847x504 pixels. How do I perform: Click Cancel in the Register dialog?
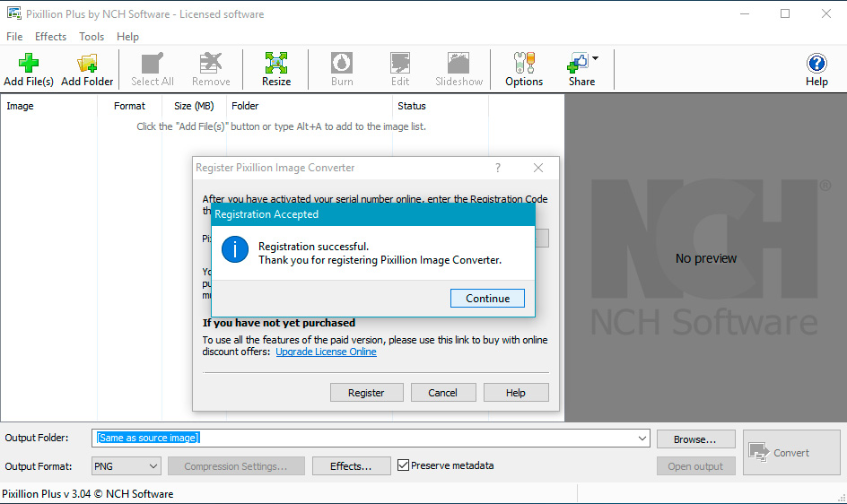tap(443, 393)
